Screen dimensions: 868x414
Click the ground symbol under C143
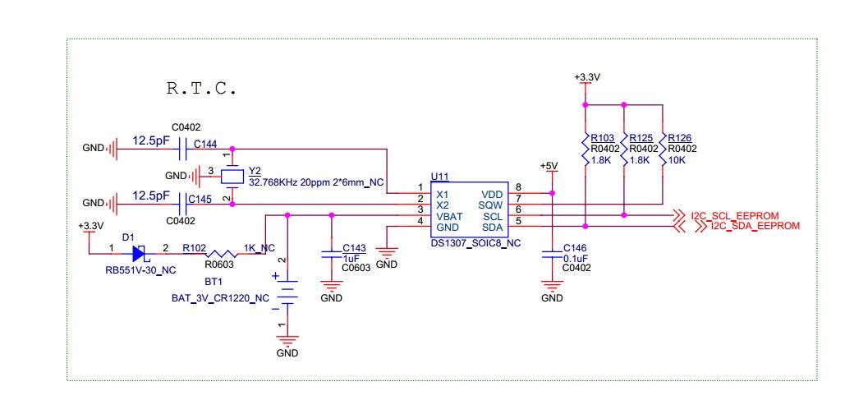tap(331, 286)
